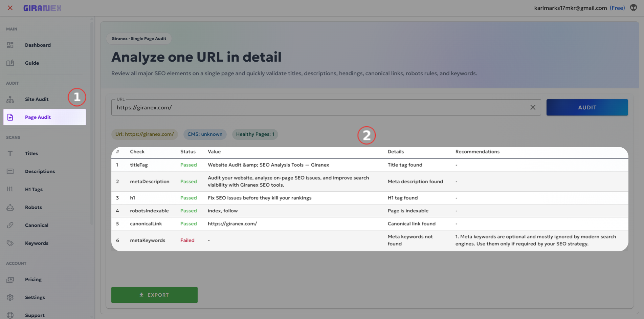
Task: Click the account email address
Action: (x=570, y=8)
